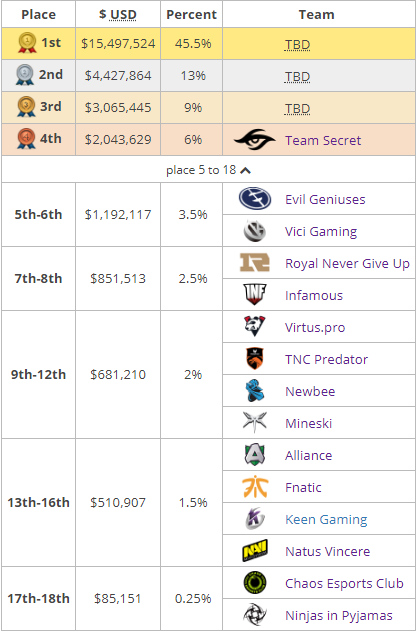Click the Chaos Esports Club logo

[255, 583]
